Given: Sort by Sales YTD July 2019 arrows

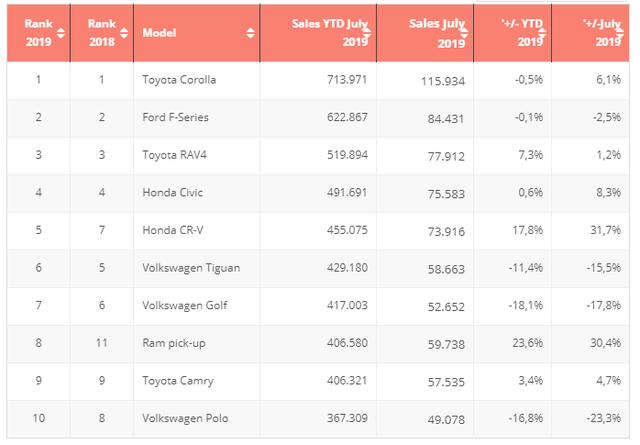Looking at the screenshot, I should pyautogui.click(x=367, y=33).
